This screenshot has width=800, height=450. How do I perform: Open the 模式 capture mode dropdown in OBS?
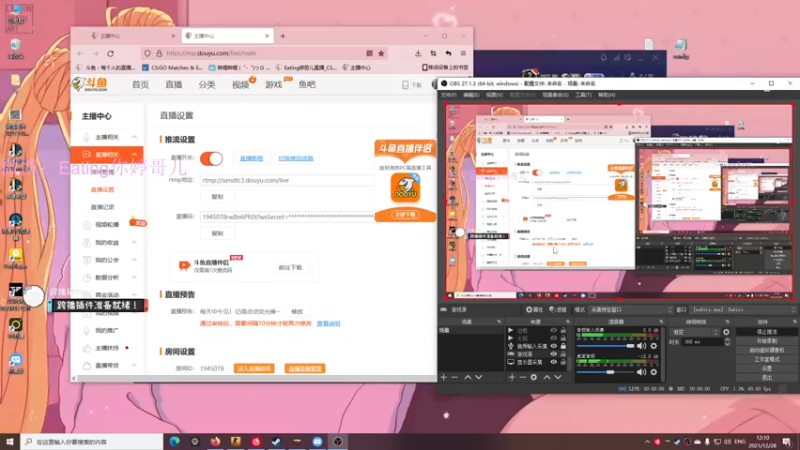click(x=631, y=310)
